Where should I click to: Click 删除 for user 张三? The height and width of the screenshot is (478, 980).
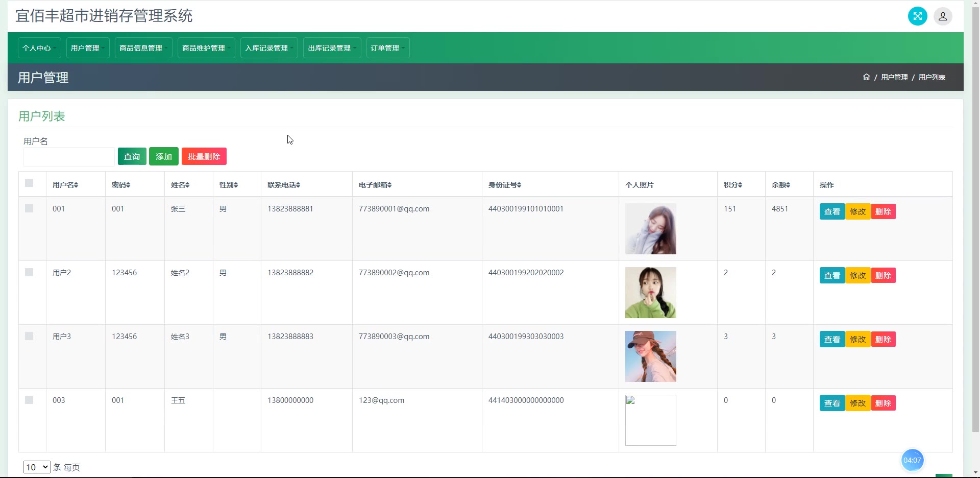tap(884, 212)
